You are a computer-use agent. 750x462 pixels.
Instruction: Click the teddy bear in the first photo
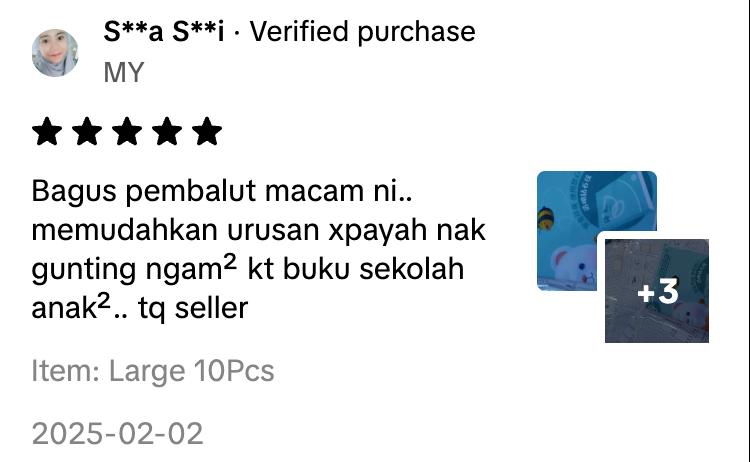coord(572,267)
